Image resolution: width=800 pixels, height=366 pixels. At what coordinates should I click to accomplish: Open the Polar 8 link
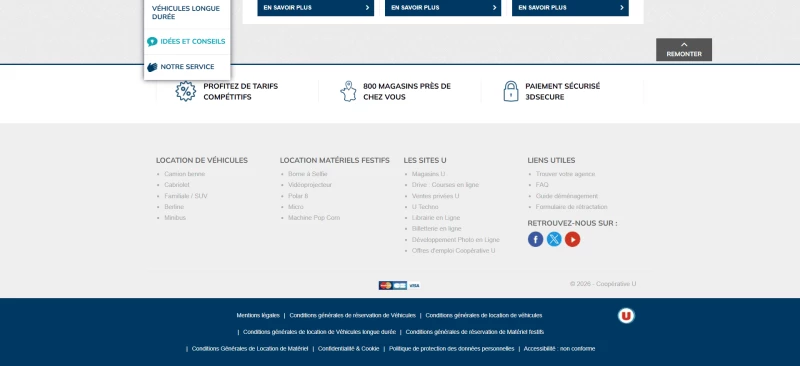(x=298, y=196)
